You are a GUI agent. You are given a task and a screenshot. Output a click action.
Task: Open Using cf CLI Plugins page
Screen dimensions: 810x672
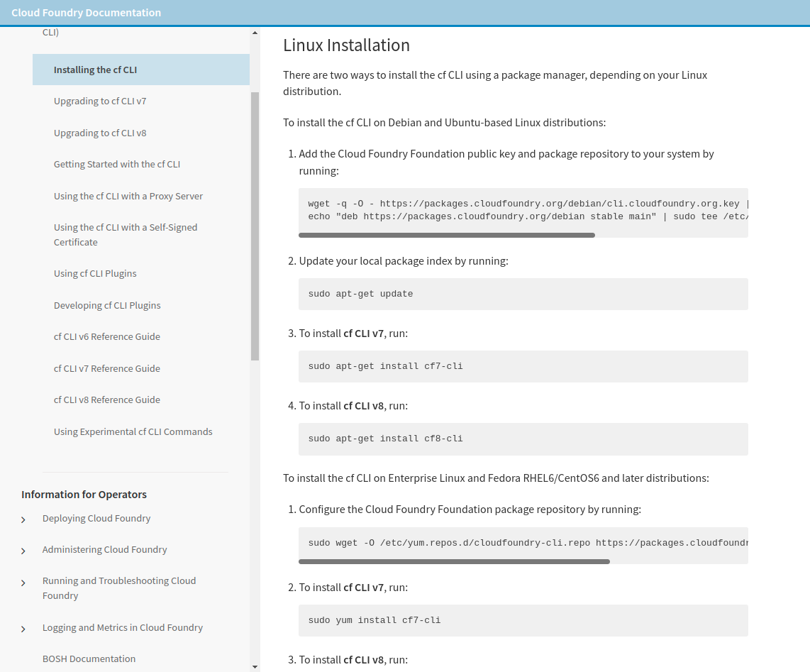click(x=95, y=273)
